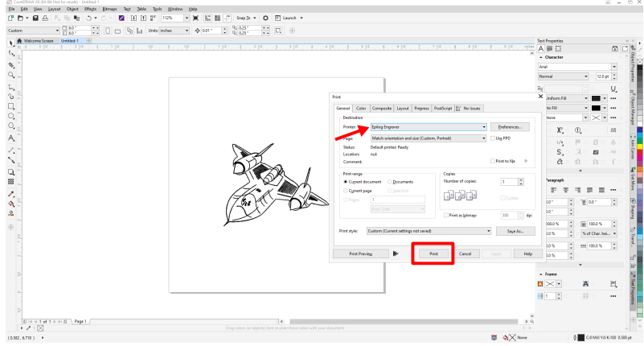The image size is (644, 346).
Task: Enable the Print to file checkbox
Action: (492, 161)
